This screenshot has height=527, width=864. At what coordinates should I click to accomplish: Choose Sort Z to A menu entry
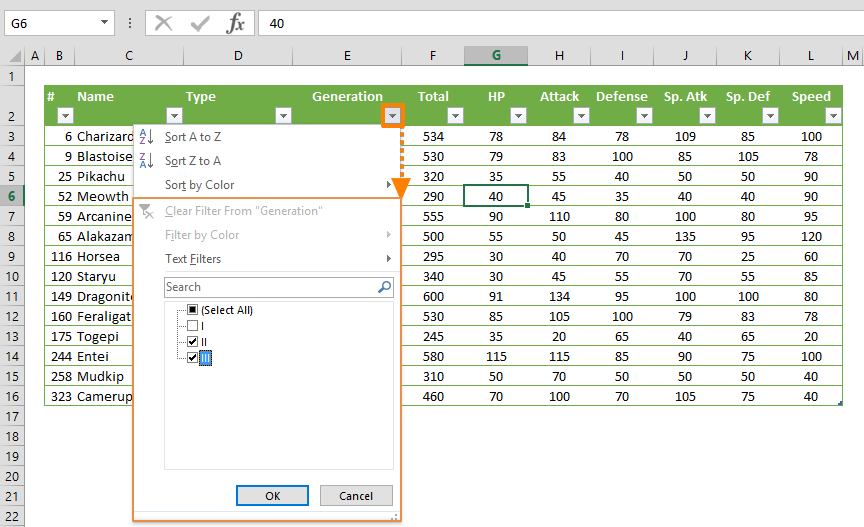[267, 161]
